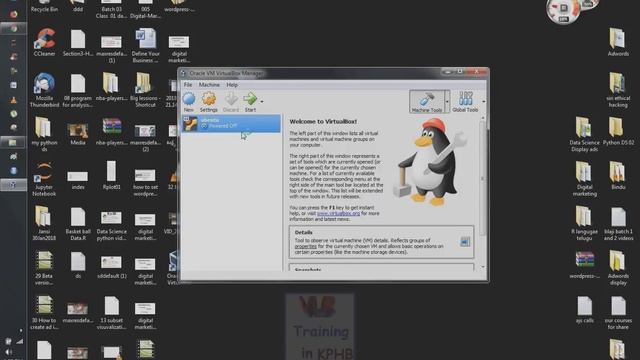Screen dimensions: 640x360
Task: Expand the Start button dropdown arrow
Action: (x=262, y=102)
